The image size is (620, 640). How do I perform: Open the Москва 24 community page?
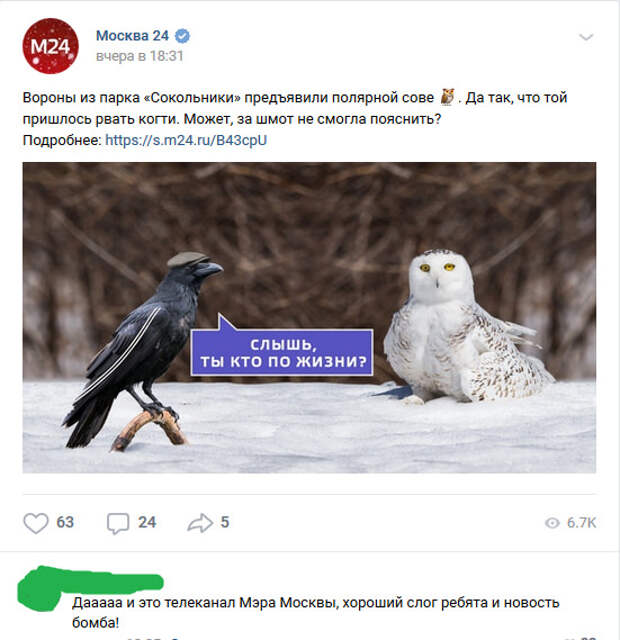point(132,36)
